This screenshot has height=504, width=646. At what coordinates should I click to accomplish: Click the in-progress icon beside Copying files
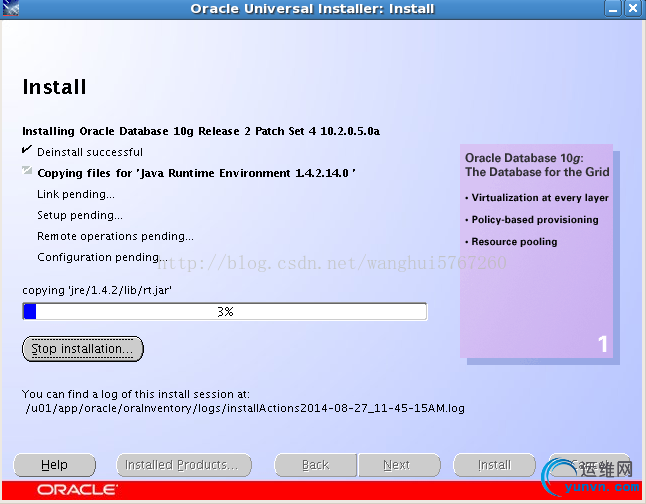coord(27,170)
